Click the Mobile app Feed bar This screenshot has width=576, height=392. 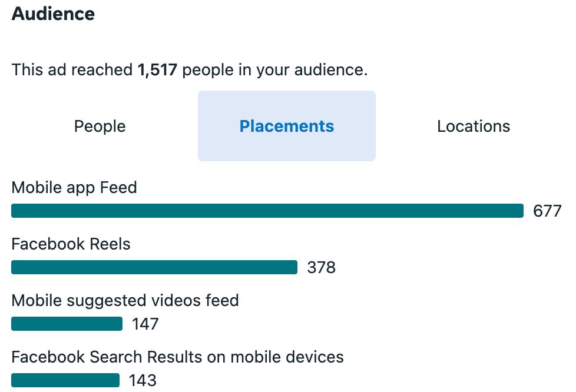tap(267, 211)
